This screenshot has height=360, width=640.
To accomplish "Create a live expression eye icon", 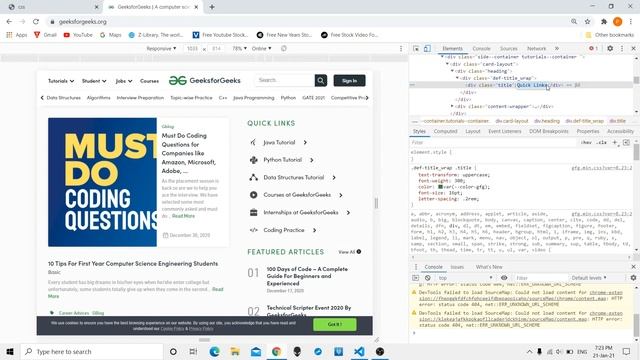I will pyautogui.click(x=504, y=278).
